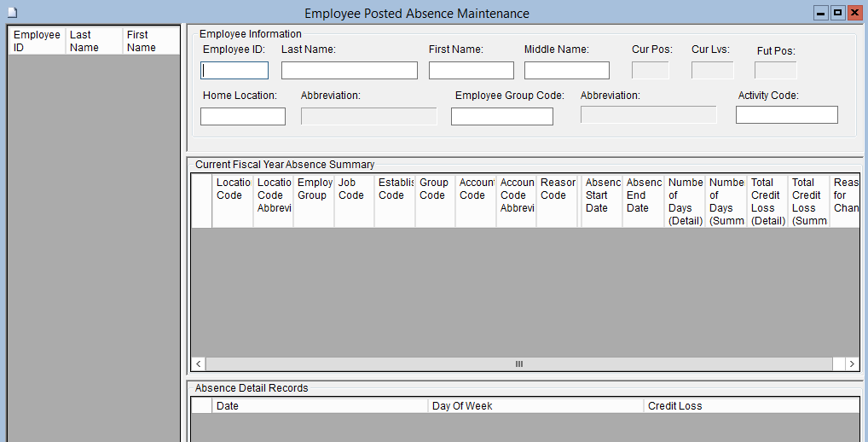Click the summary grid's right scroll arrow
The image size is (868, 442).
851,364
